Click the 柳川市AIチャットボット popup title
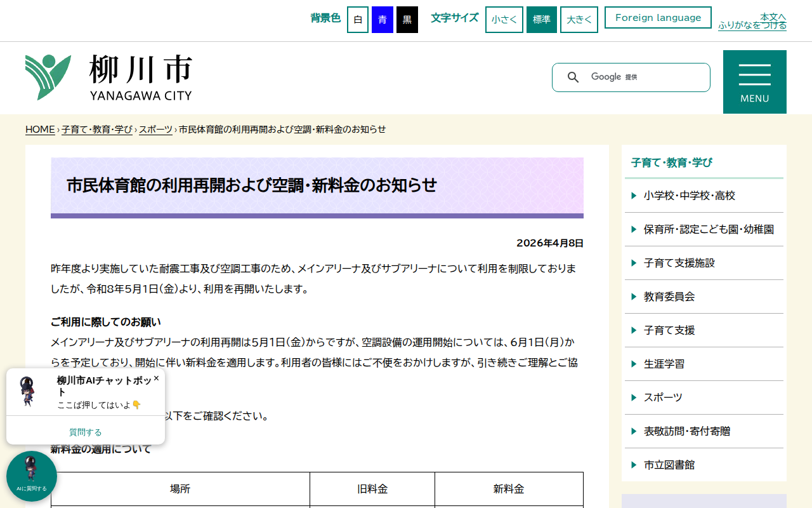812x508 pixels. click(x=105, y=386)
